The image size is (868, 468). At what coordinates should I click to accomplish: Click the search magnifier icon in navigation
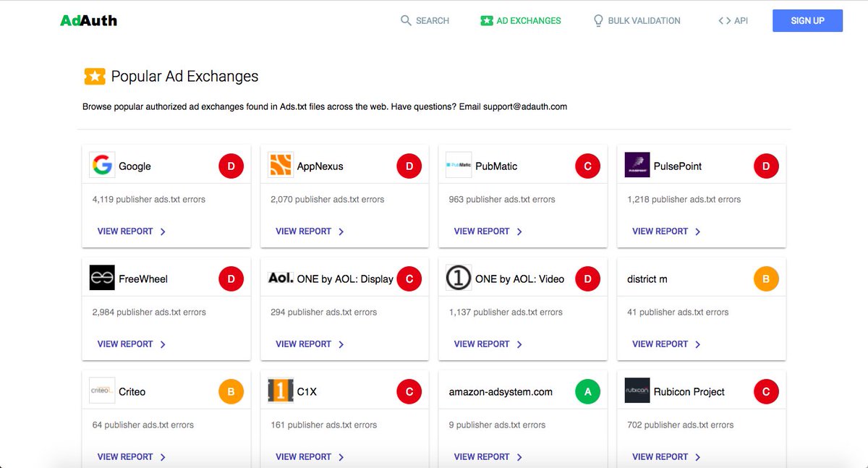[x=406, y=20]
